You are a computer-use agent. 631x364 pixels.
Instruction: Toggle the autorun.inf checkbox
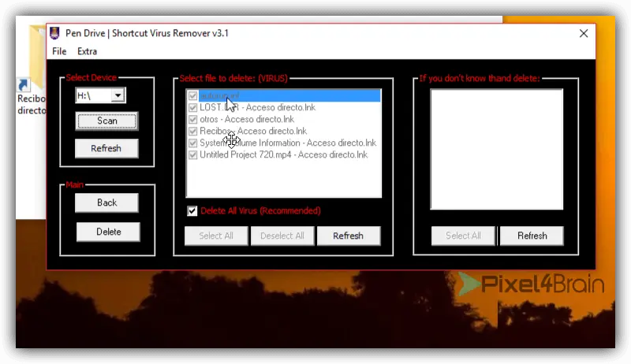point(192,95)
